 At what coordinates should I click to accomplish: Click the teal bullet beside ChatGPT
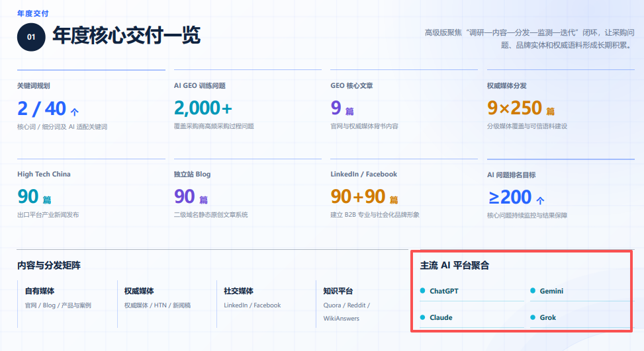click(x=423, y=291)
